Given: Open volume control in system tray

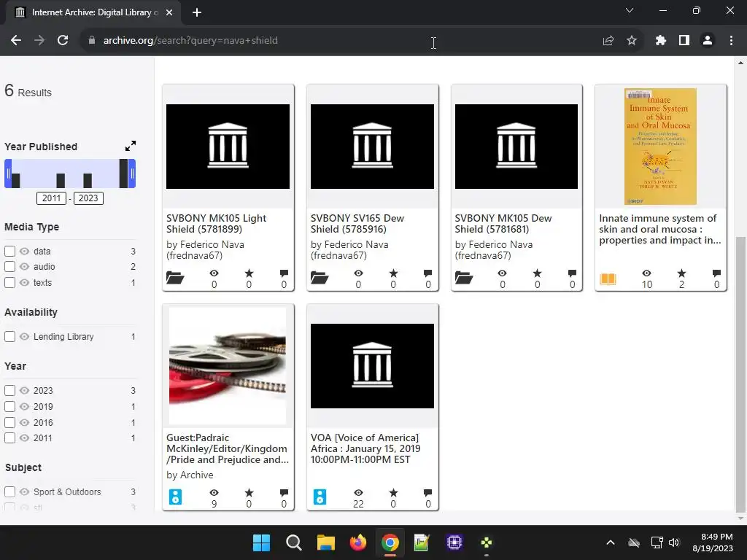Looking at the screenshot, I should (x=674, y=542).
